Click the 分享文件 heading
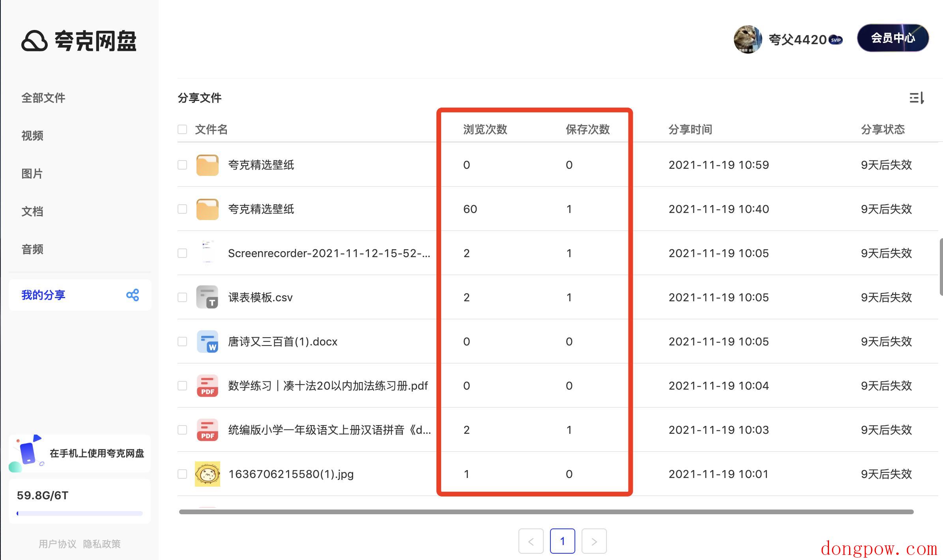This screenshot has width=943, height=560. pos(200,98)
